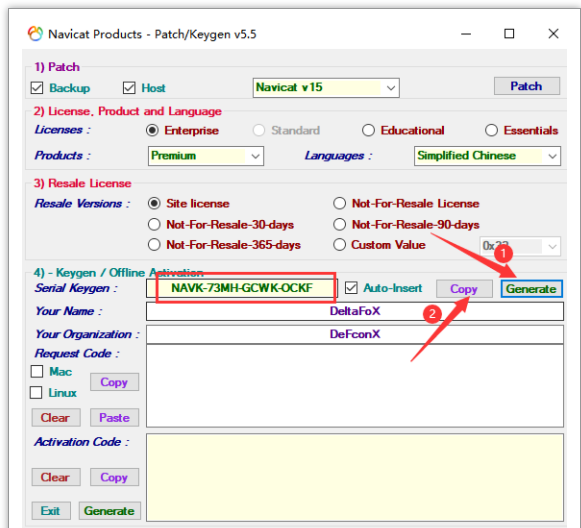Click Generate for the Activation Code
The width and height of the screenshot is (581, 528).
click(x=110, y=511)
